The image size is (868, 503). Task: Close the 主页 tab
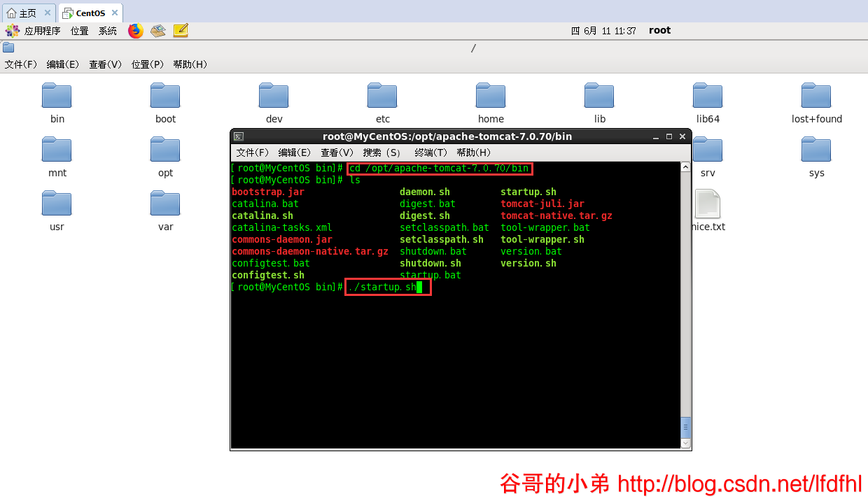(47, 13)
